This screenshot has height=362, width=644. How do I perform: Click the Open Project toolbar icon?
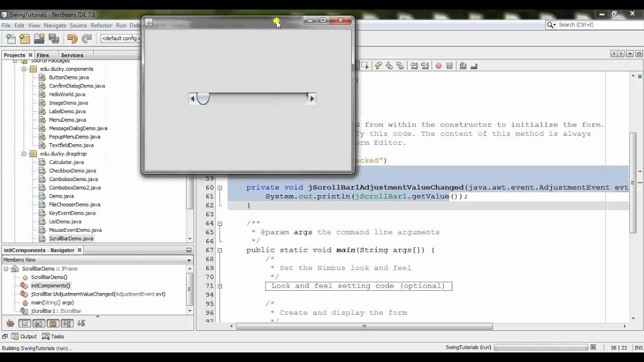[x=39, y=38]
